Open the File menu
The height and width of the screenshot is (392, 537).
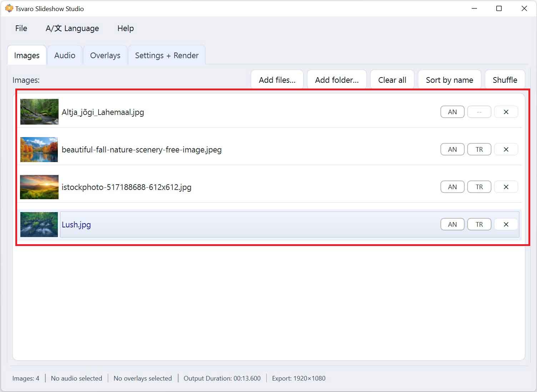pyautogui.click(x=21, y=29)
